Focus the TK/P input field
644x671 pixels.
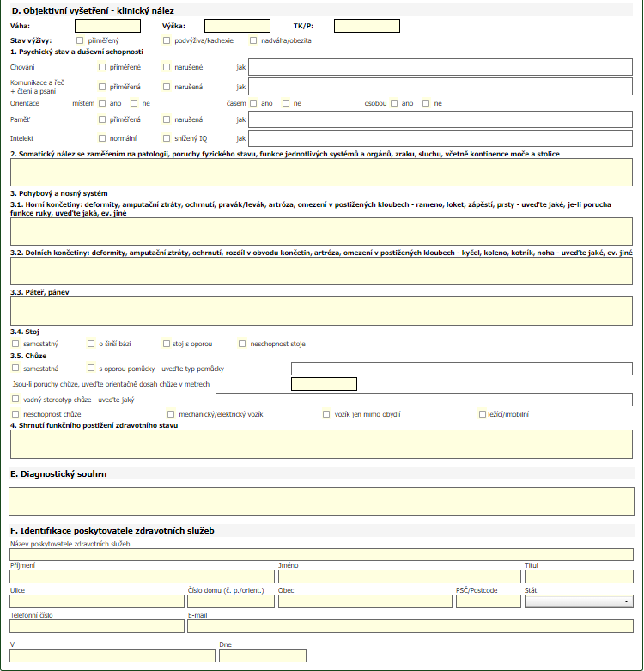coord(367,26)
